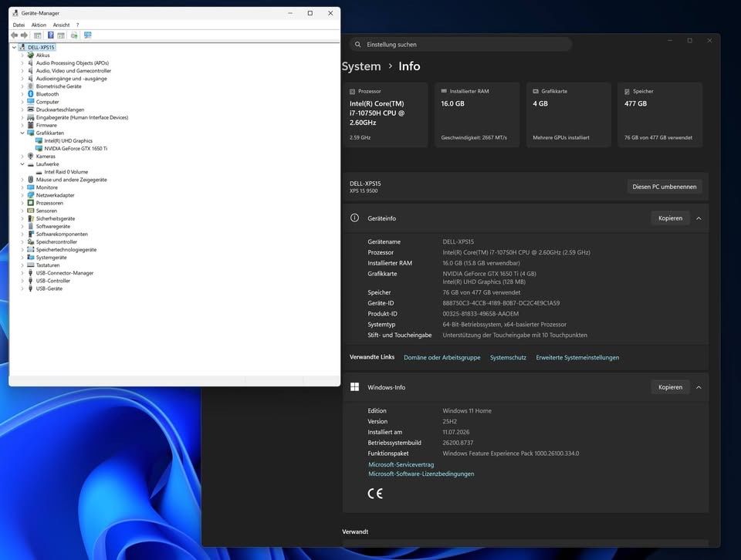Collapse the Windows-Info section chevron
The width and height of the screenshot is (741, 560).
pyautogui.click(x=699, y=387)
